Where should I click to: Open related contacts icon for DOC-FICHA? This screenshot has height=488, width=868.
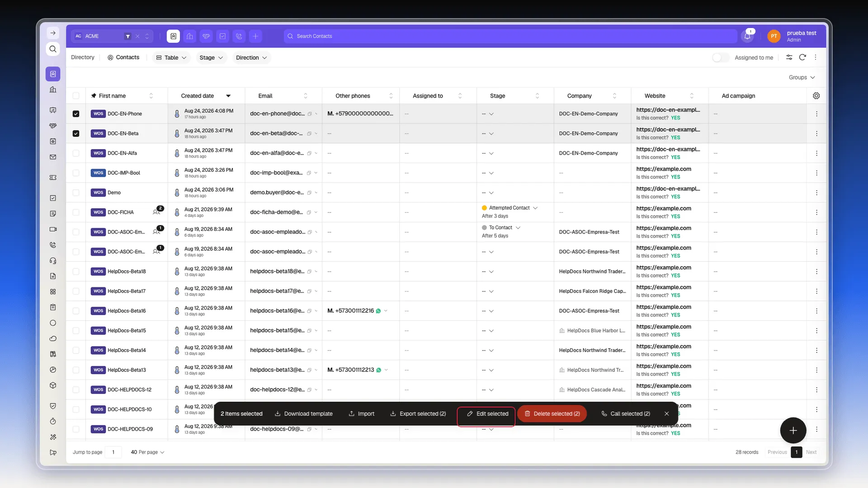point(157,212)
